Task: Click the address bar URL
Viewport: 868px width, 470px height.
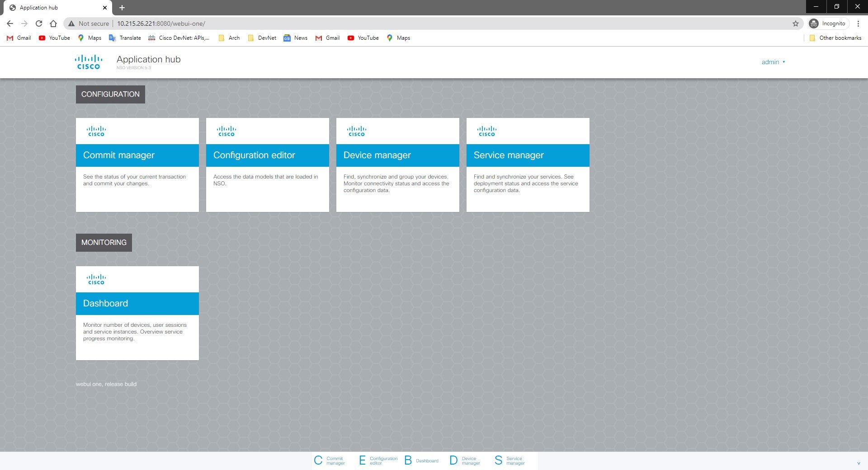Action: (161, 23)
